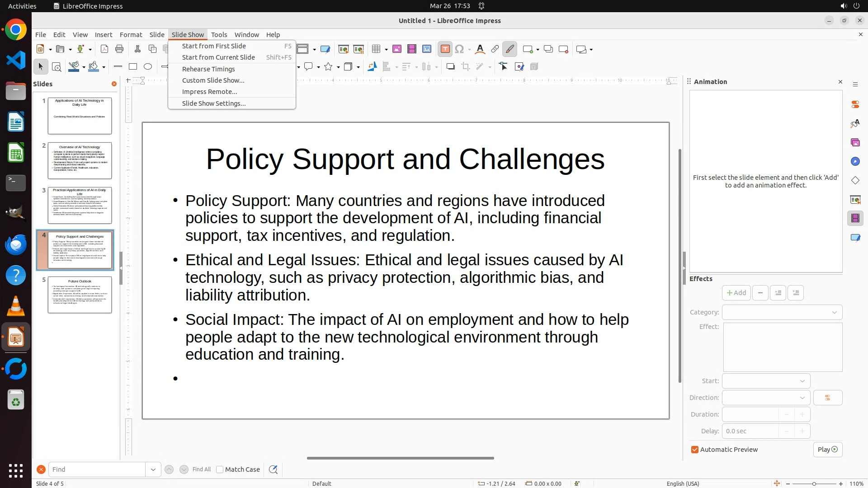Open Slide Show Settings menu entry
Image resolution: width=868 pixels, height=488 pixels.
214,103
